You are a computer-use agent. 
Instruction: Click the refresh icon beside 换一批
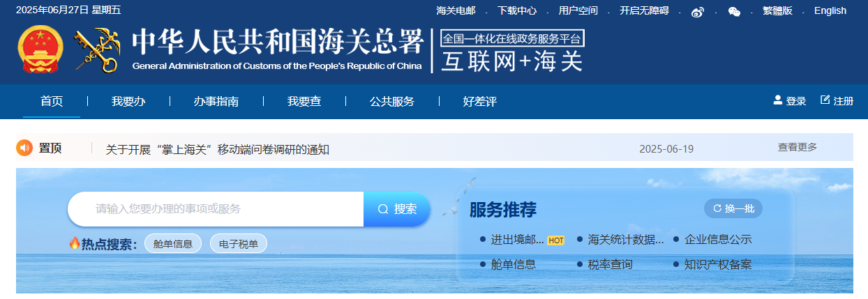click(717, 208)
